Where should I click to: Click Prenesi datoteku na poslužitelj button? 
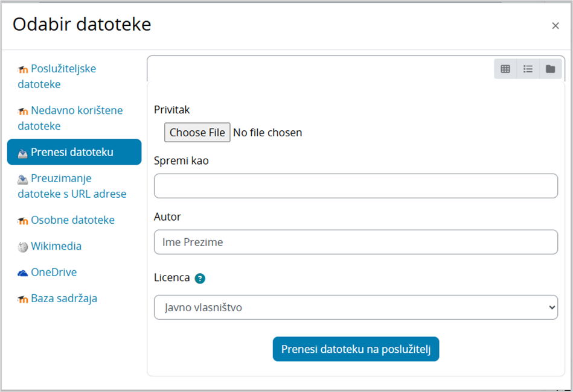point(356,349)
